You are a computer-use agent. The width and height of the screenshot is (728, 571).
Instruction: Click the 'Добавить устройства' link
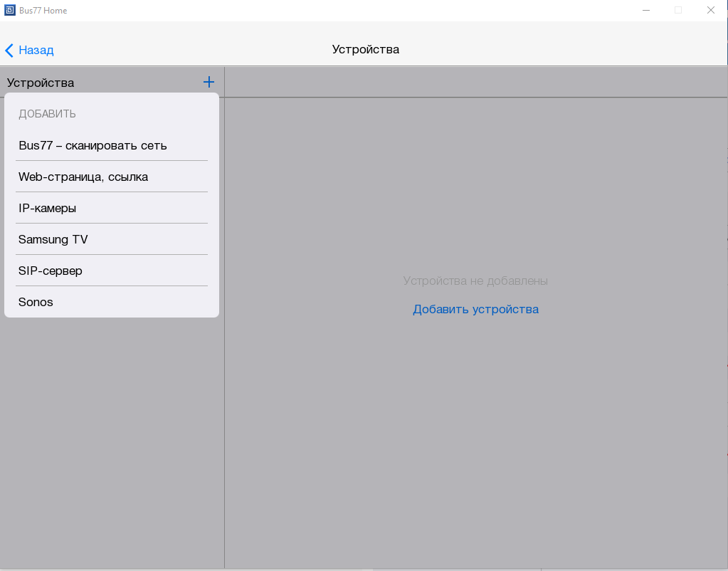pyautogui.click(x=475, y=309)
